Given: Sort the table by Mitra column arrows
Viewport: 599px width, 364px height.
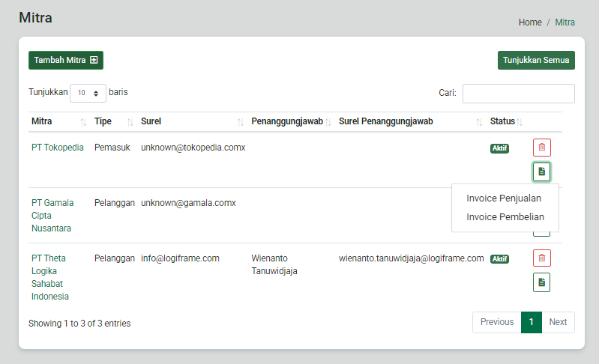Looking at the screenshot, I should 83,122.
